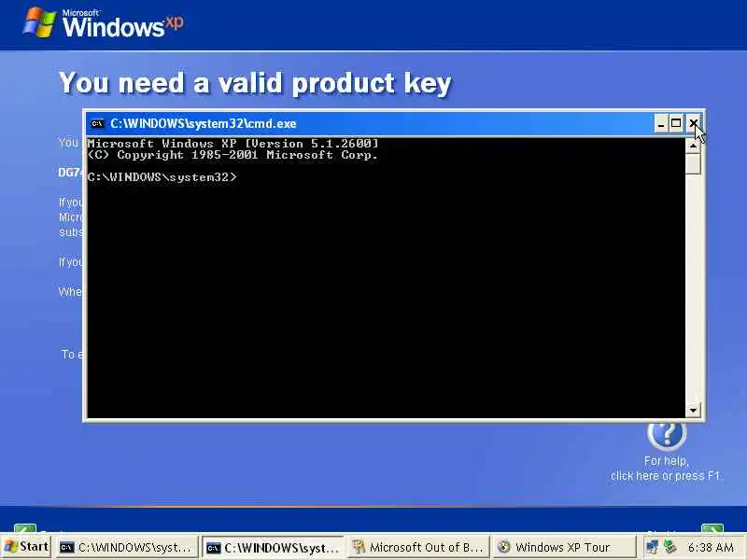
Task: Click the scroll up arrow in cmd window
Action: [x=693, y=145]
